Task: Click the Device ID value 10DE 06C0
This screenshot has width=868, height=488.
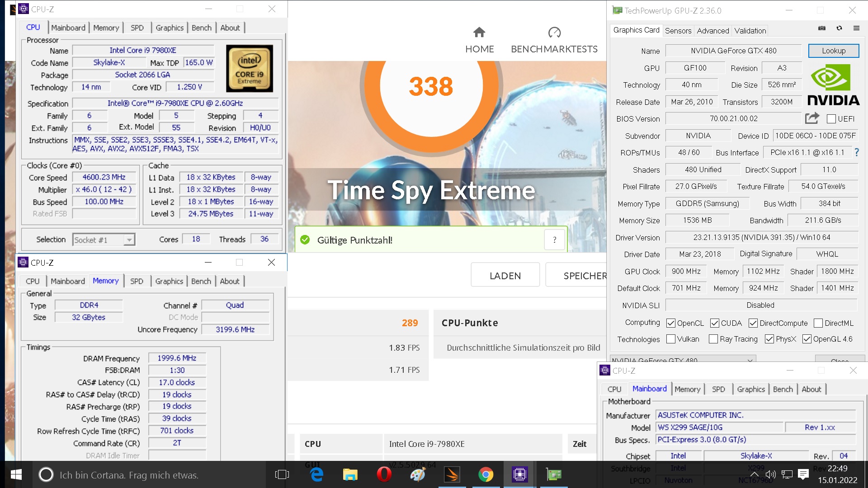Action: 816,135
